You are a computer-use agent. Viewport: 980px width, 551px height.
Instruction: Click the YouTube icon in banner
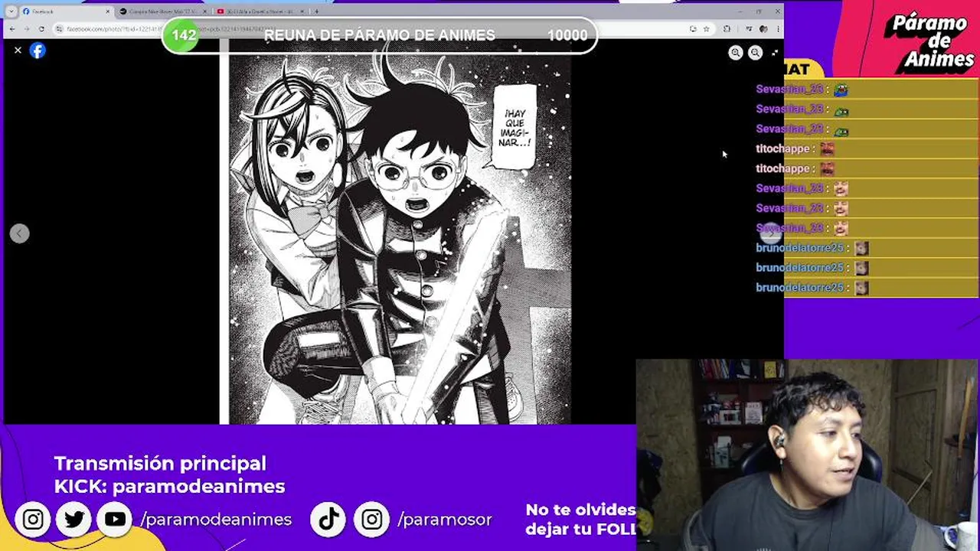(116, 520)
